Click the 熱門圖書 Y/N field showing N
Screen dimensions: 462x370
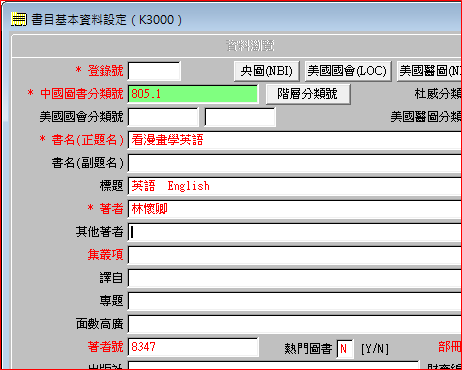(x=345, y=349)
